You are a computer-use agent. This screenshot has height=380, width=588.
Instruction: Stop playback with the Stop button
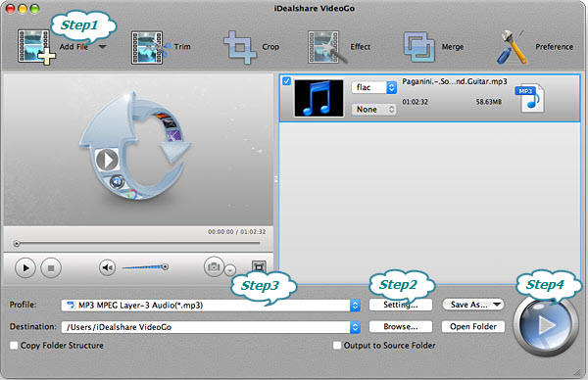coord(51,268)
